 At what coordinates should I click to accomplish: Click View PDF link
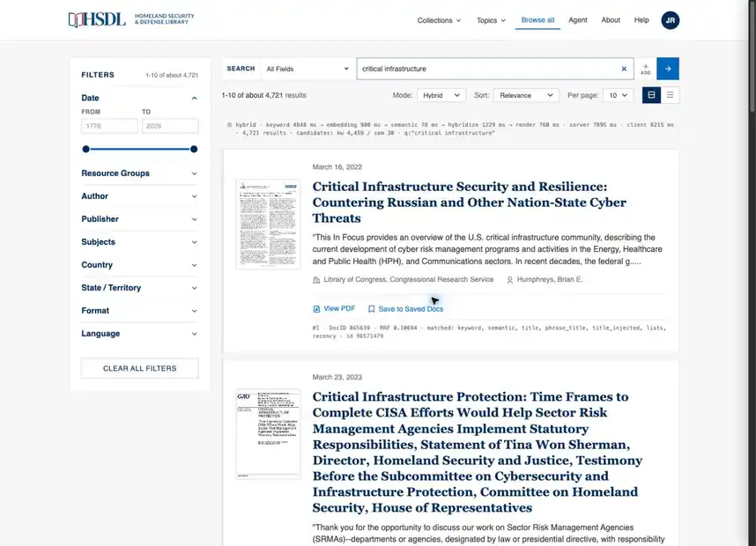click(334, 308)
